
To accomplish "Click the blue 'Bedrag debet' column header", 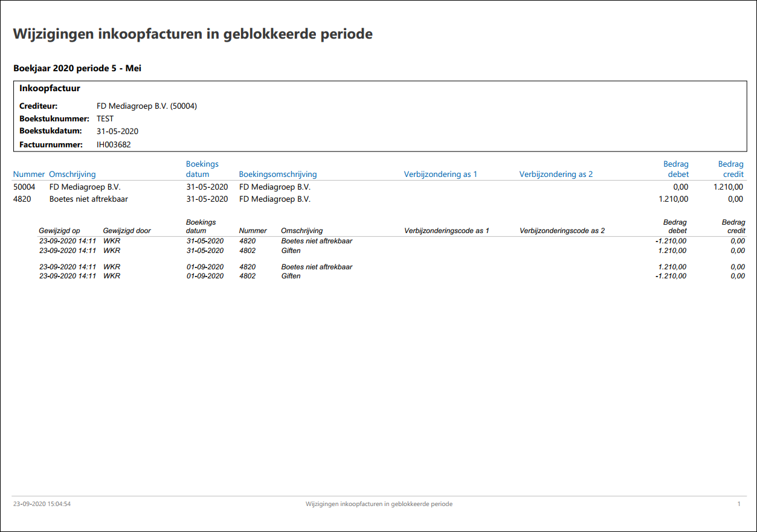I will 675,169.
